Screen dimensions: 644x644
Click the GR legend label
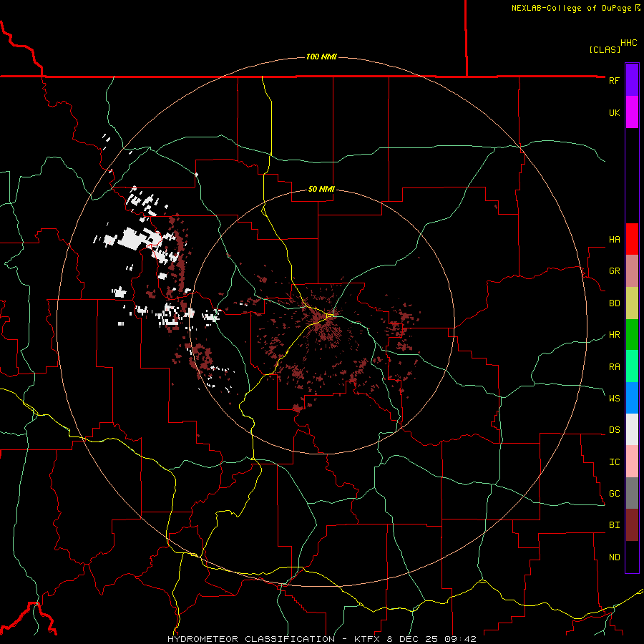(x=614, y=271)
